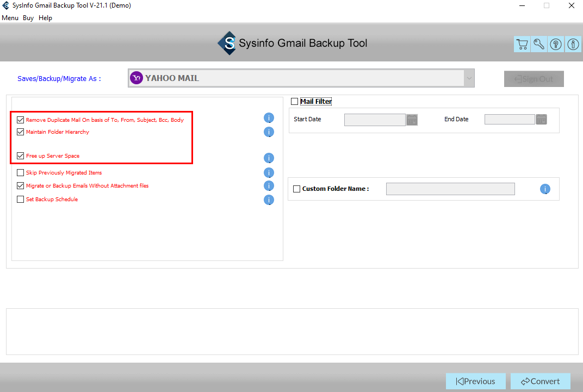The image size is (583, 392).
Task: Open the Menu menu
Action: [10, 18]
